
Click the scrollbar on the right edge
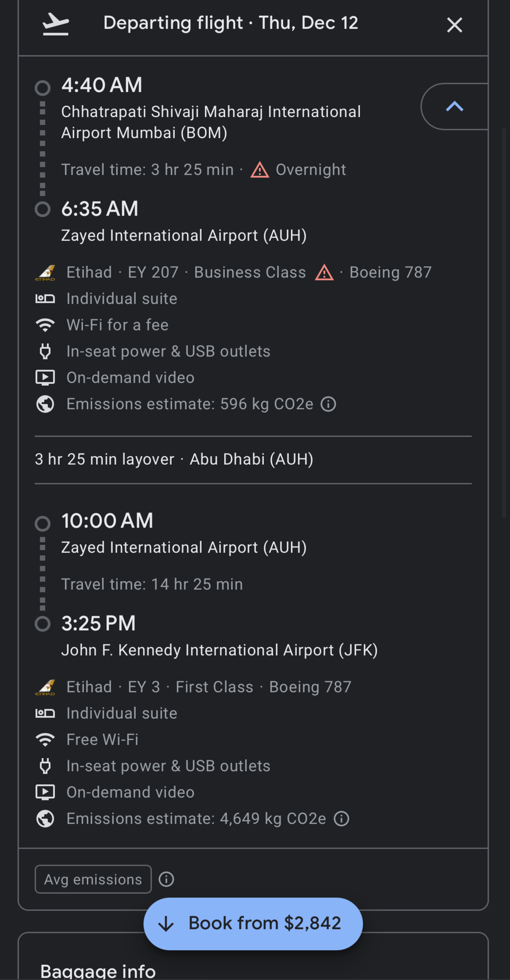[x=504, y=323]
